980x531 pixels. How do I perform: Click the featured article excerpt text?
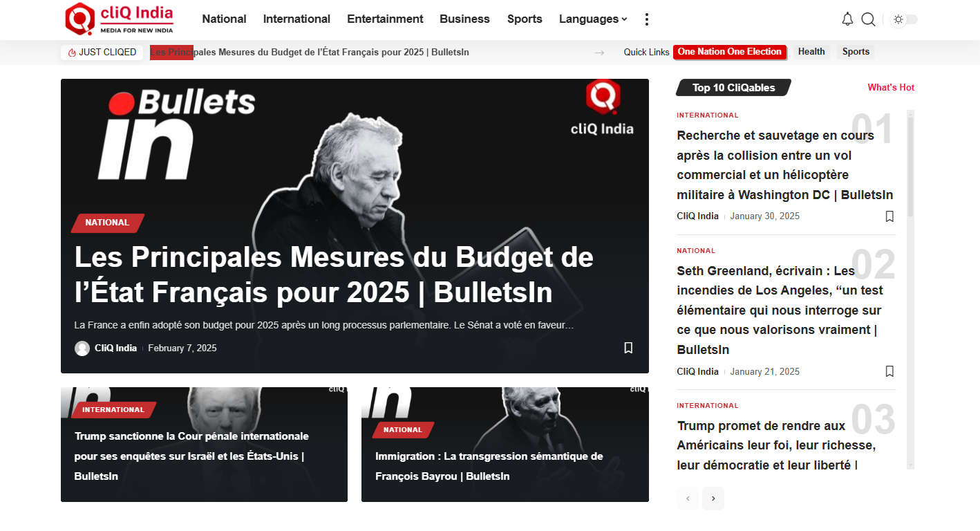pos(324,325)
